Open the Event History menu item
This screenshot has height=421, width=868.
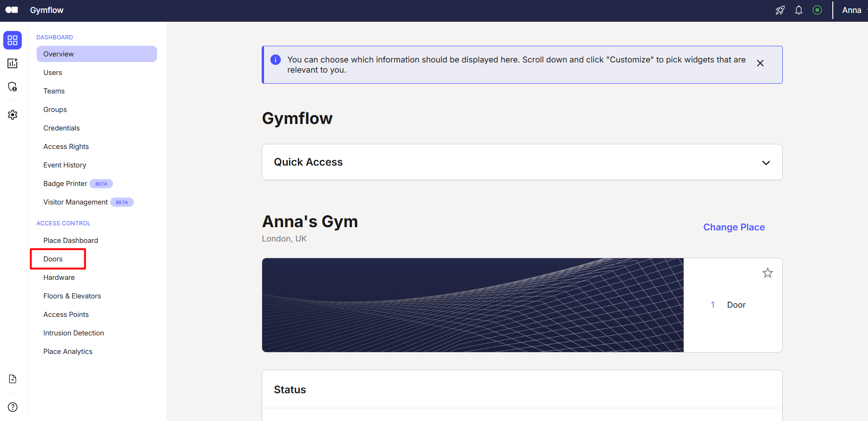point(65,165)
